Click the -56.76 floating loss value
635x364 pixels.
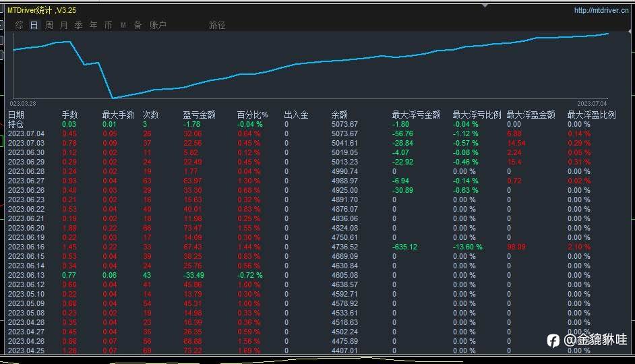[x=402, y=133]
